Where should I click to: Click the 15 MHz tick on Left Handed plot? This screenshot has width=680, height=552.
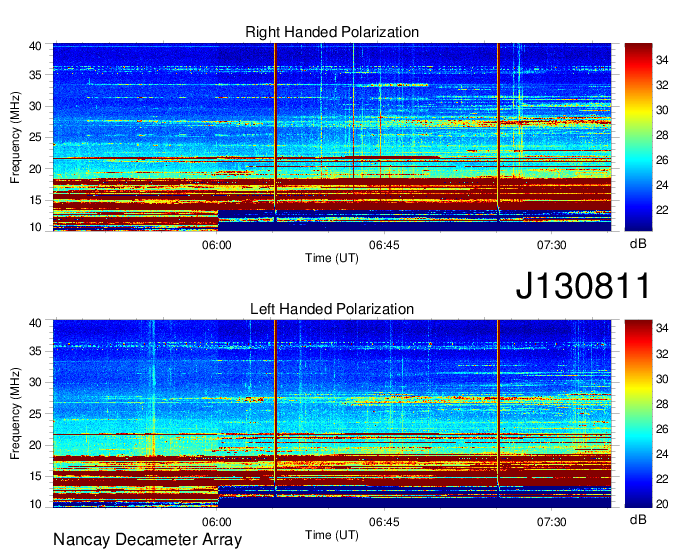pyautogui.click(x=35, y=477)
